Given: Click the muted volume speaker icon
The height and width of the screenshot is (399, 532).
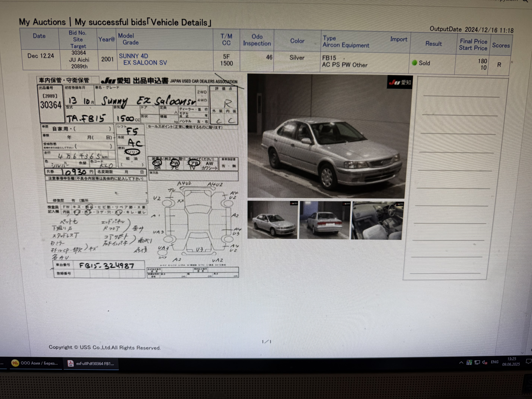Looking at the screenshot, I should 485,362.
